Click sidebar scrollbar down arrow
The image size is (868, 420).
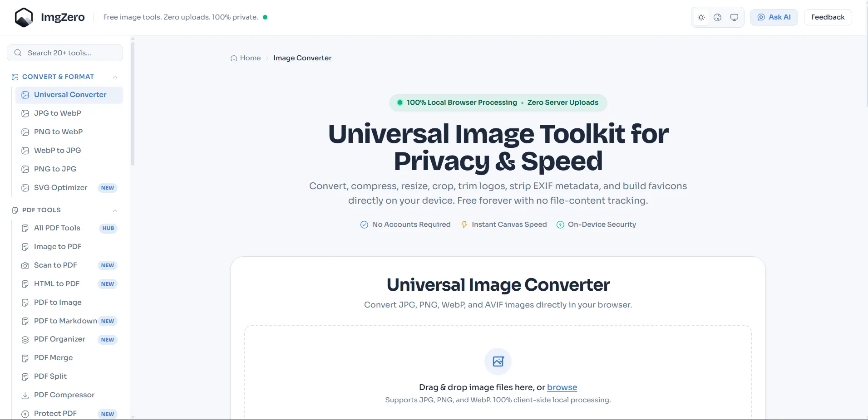point(133,417)
